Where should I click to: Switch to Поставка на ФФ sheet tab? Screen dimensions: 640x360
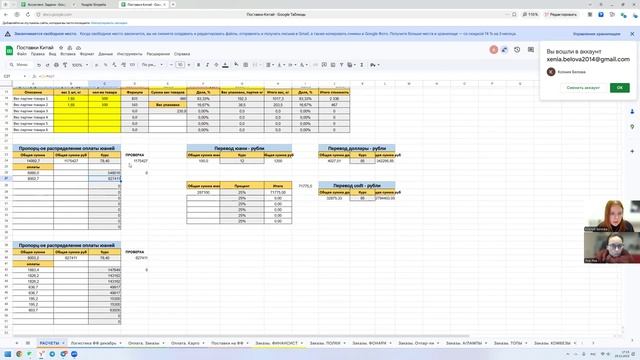227,343
